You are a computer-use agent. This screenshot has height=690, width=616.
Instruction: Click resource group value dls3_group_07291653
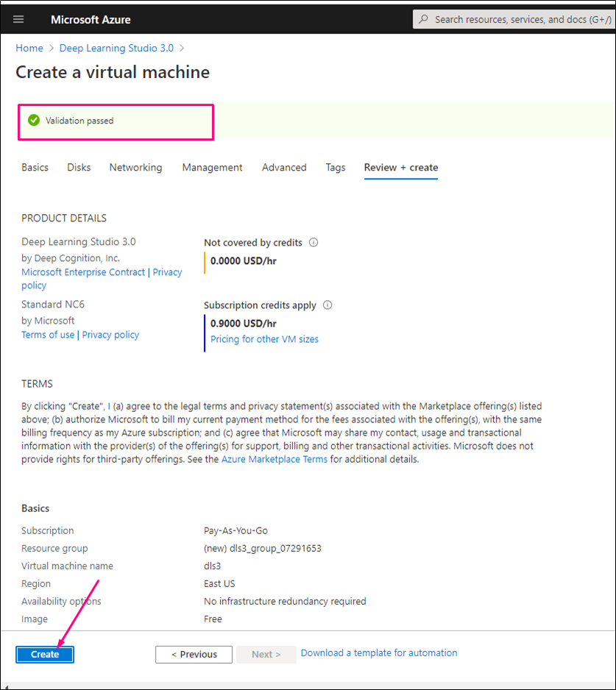(x=263, y=548)
